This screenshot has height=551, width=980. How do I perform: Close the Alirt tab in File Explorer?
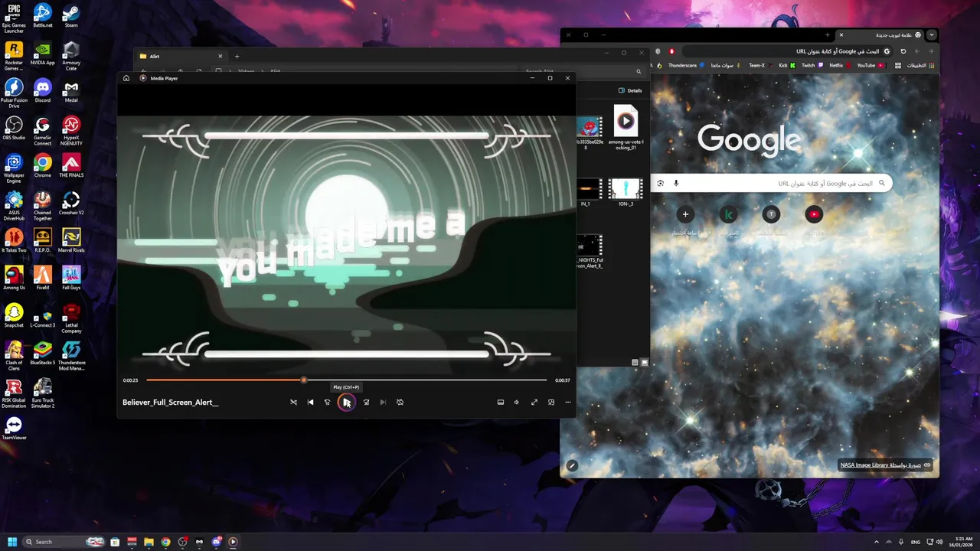pos(220,56)
